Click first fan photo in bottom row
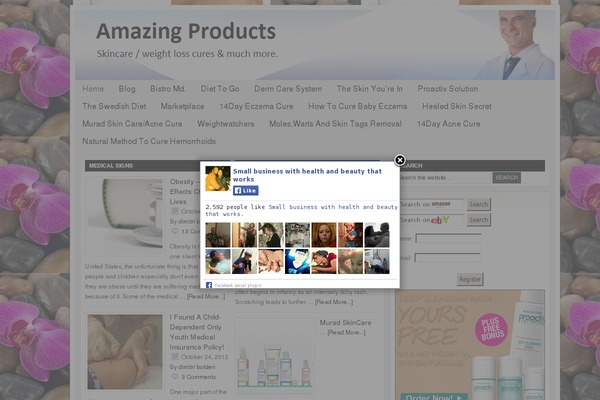This screenshot has height=400, width=600. coord(218,261)
